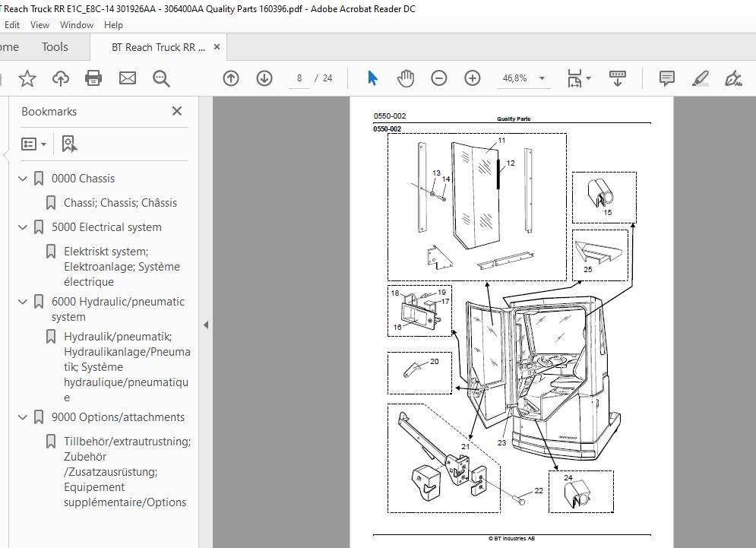Collapse the 5000 Electrical system bookmark
The image size is (756, 548).
point(23,227)
